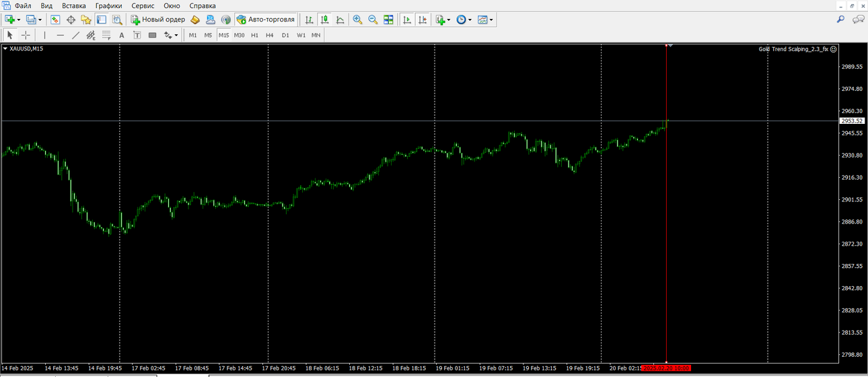Viewport: 868px width, 377px height.
Task: Zoom in on the chart
Action: point(357,20)
